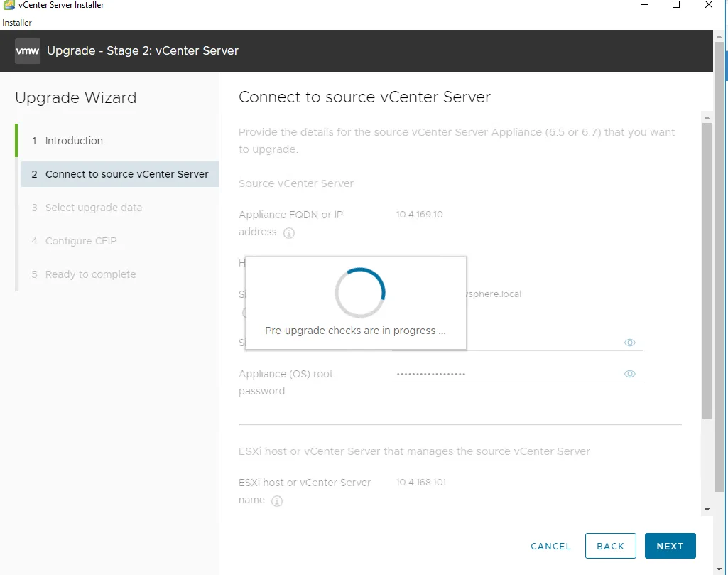This screenshot has height=575, width=728.
Task: Click the Appliance FQDN value 10.4.169.10
Action: 419,215
